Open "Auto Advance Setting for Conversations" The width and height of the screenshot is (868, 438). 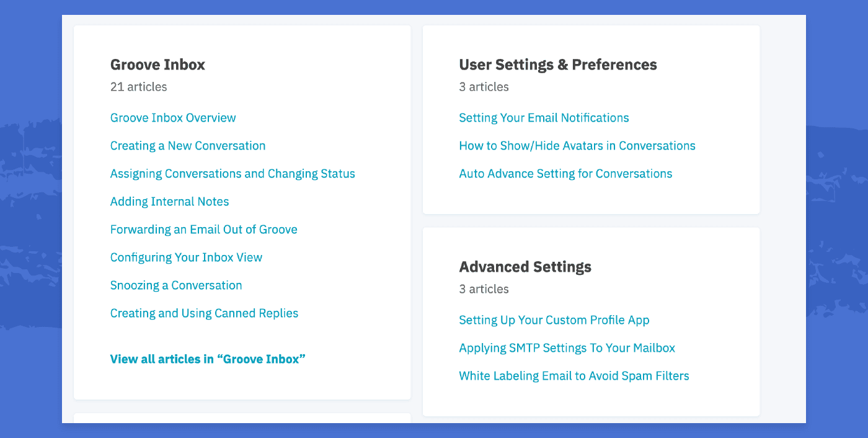tap(565, 173)
